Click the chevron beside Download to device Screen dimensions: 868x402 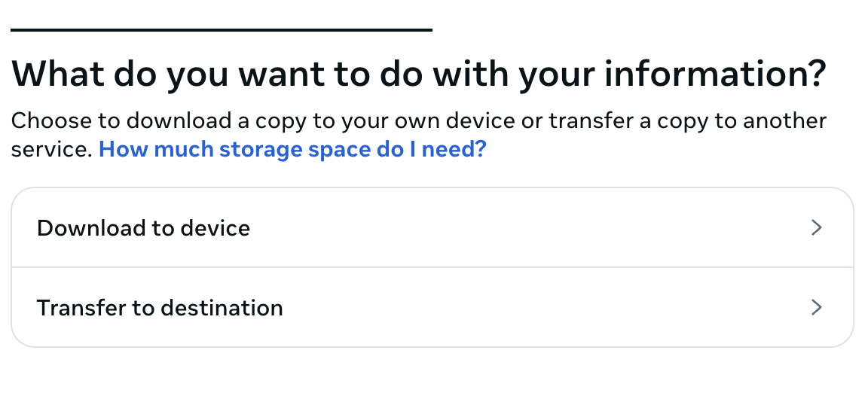815,228
